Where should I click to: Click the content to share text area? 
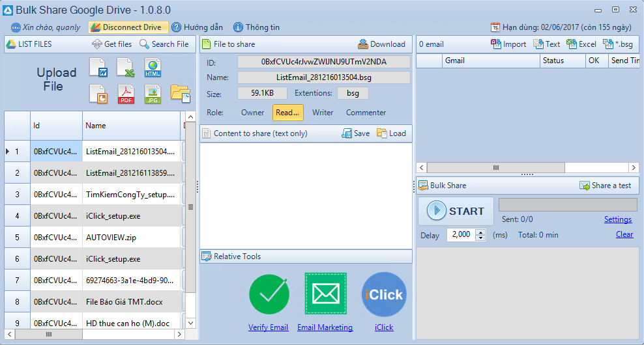306,196
